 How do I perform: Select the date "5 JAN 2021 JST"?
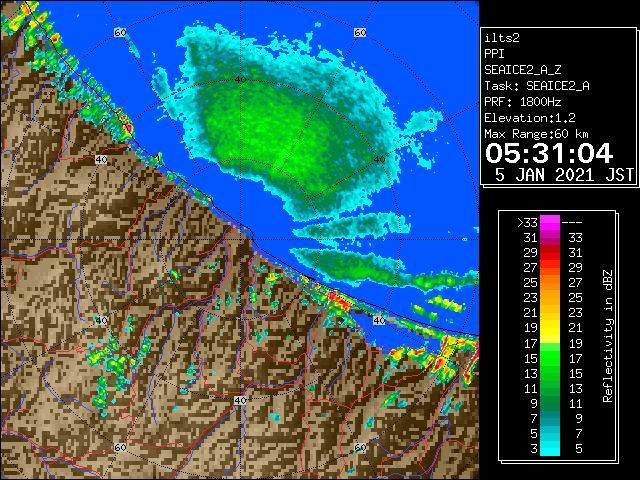tap(564, 174)
